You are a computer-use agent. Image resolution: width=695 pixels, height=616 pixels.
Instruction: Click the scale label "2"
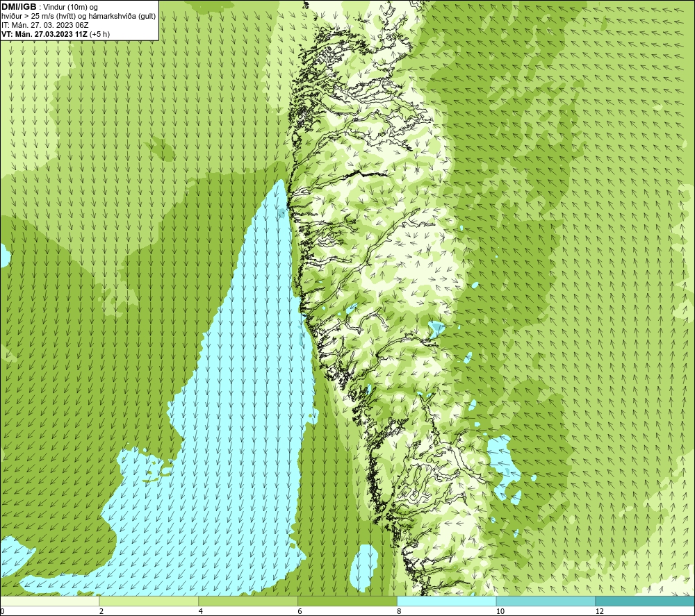point(101,612)
